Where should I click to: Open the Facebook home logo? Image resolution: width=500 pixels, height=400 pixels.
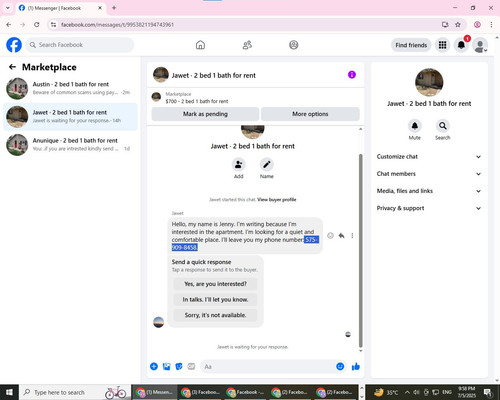(14, 45)
